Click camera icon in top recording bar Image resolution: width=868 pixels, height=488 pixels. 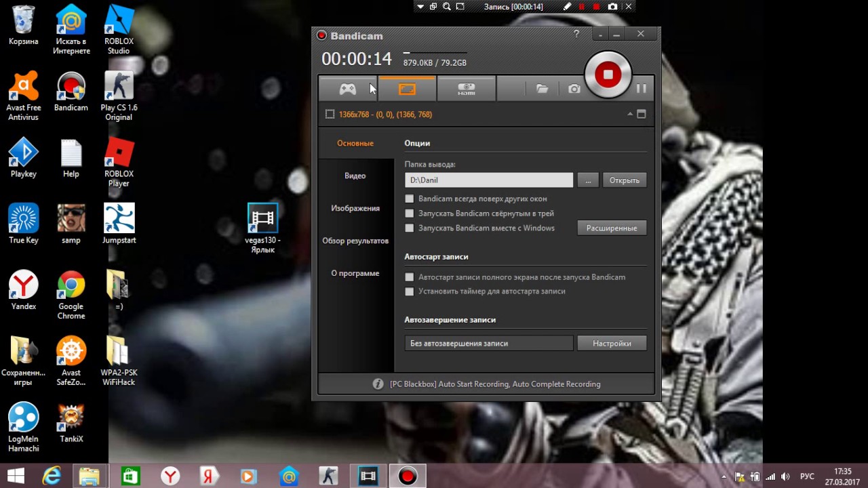pyautogui.click(x=613, y=7)
